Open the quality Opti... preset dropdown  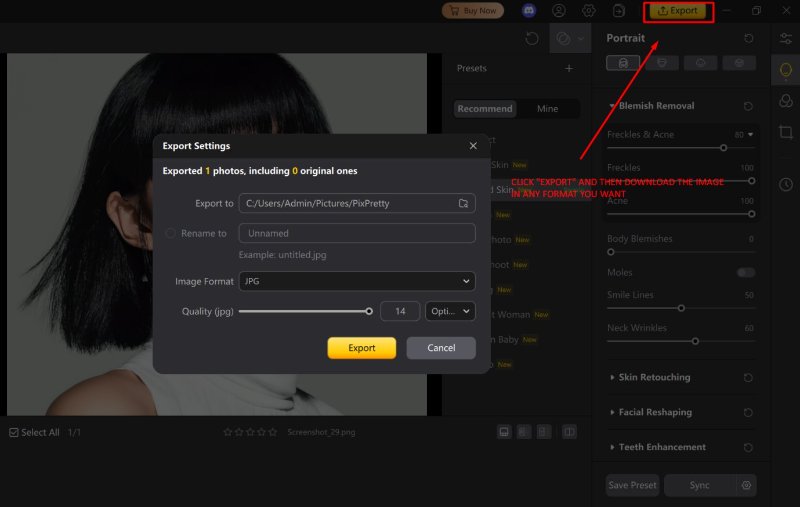pos(450,311)
